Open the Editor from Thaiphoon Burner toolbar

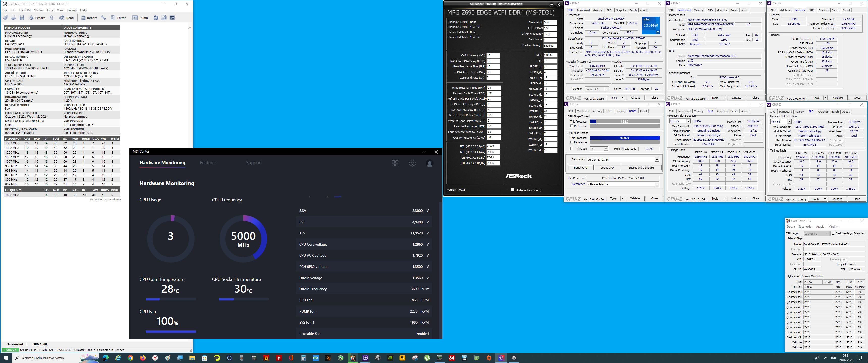tap(118, 18)
